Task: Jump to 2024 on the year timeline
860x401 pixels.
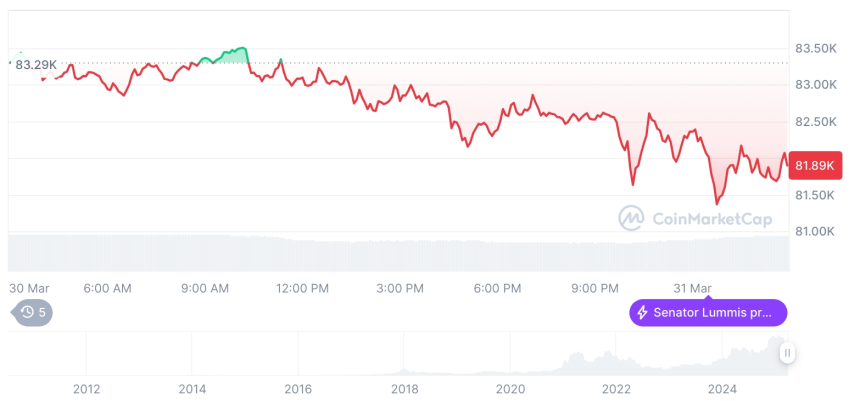Action: (x=722, y=389)
